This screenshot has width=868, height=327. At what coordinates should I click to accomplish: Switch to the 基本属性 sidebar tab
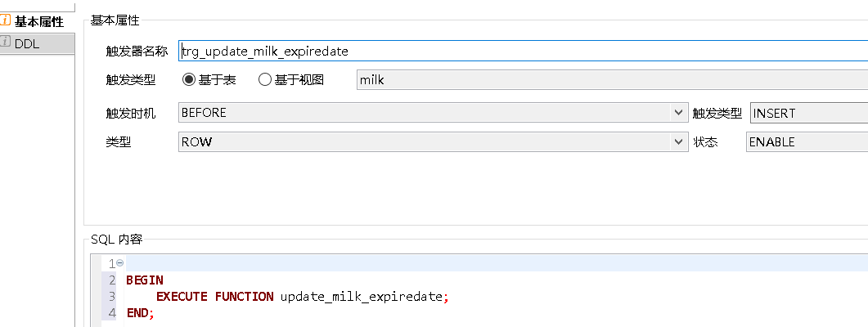[38, 21]
